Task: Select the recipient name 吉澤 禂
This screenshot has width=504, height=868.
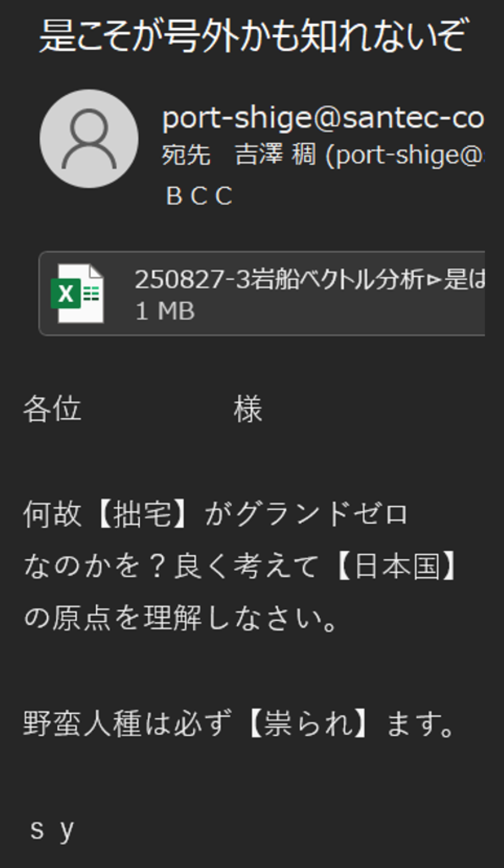Action: [x=276, y=155]
